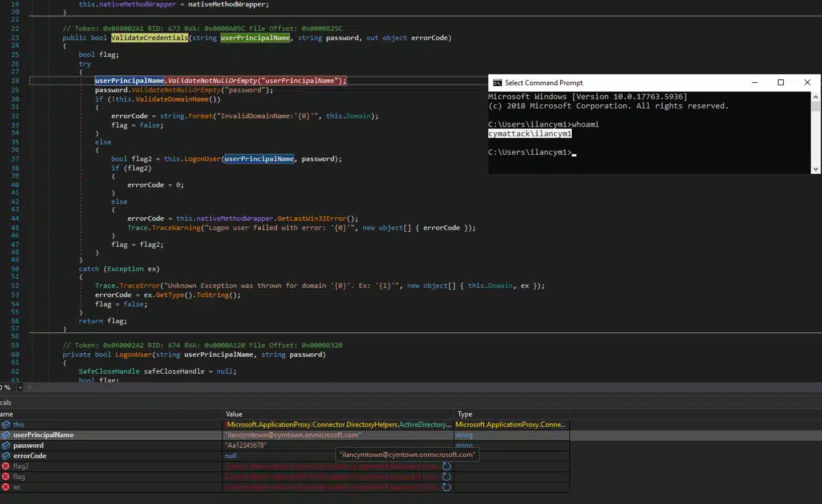Click Command Prompt scrollbar up arrow

(816, 97)
